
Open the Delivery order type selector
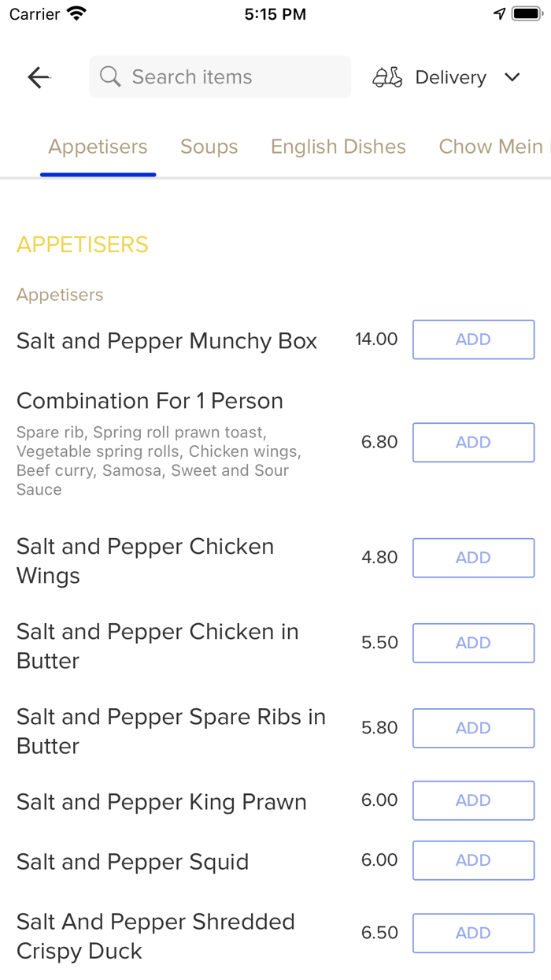tap(450, 77)
